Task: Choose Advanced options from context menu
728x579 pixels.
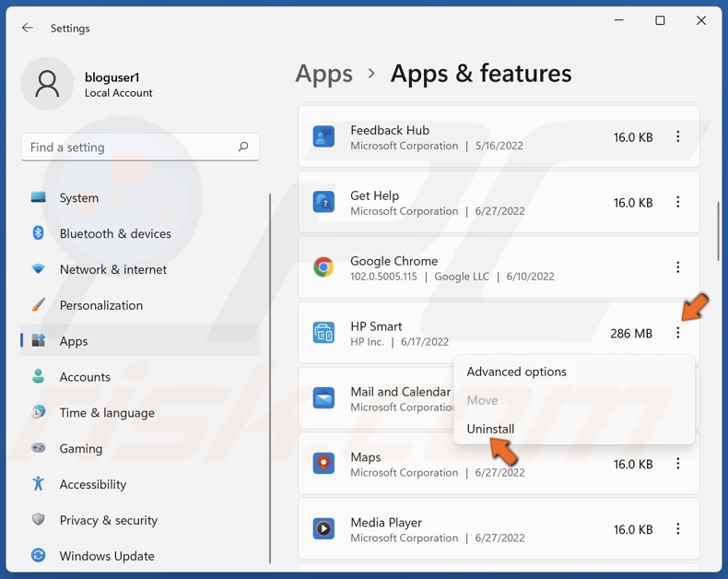Action: [x=574, y=372]
